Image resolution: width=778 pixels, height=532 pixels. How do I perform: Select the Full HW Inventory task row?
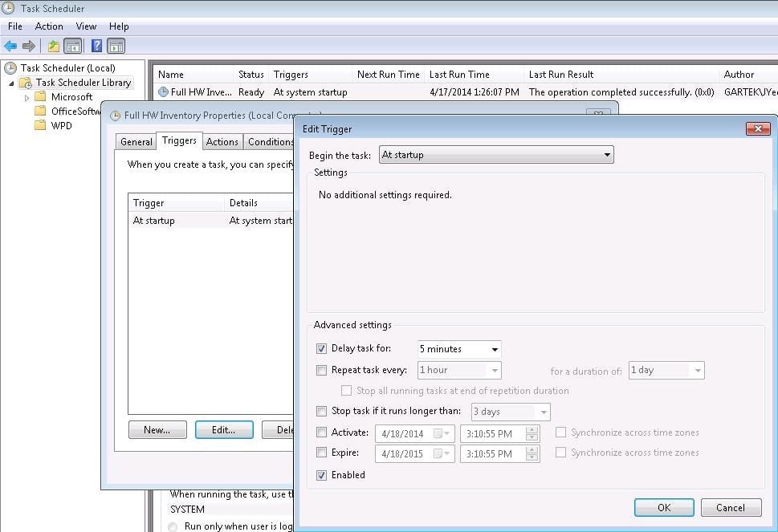466,92
